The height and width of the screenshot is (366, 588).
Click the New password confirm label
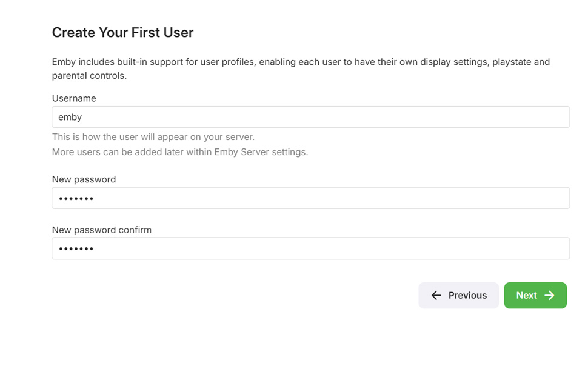pyautogui.click(x=101, y=230)
